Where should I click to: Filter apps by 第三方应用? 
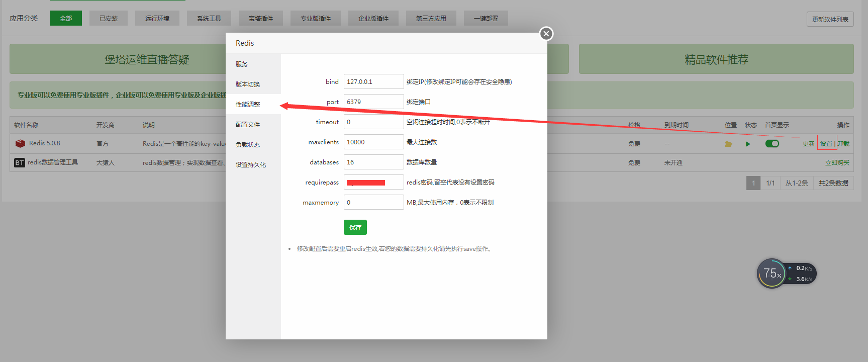click(x=431, y=18)
